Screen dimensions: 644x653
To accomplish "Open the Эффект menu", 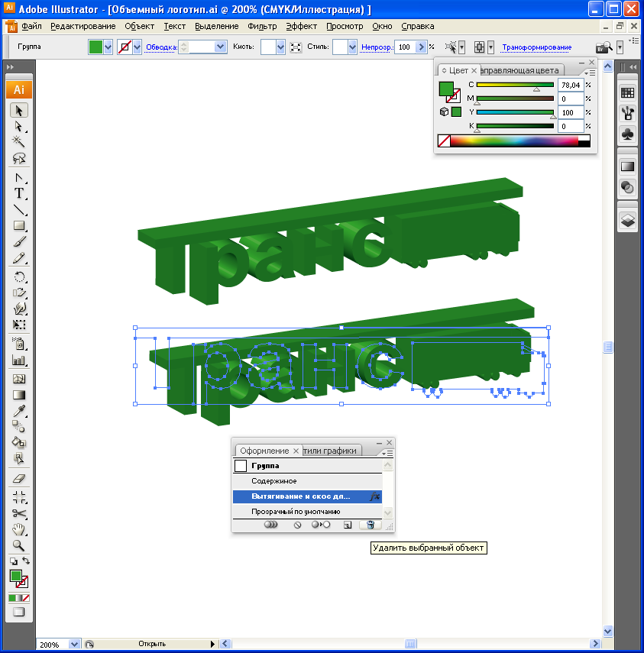I will click(301, 26).
